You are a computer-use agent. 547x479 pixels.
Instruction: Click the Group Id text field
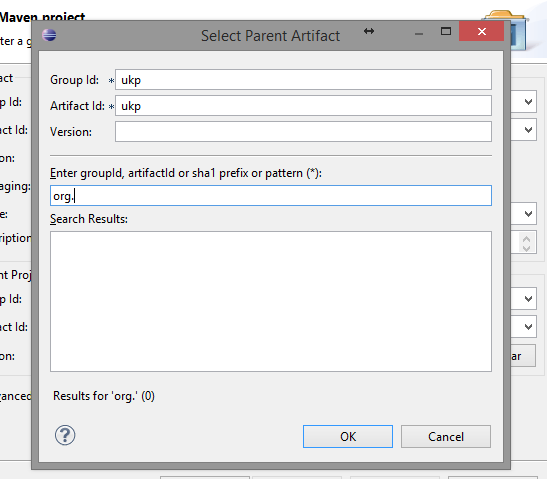coord(303,80)
